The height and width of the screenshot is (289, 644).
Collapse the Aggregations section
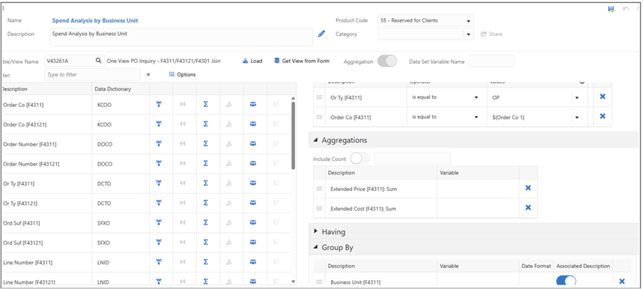316,140
